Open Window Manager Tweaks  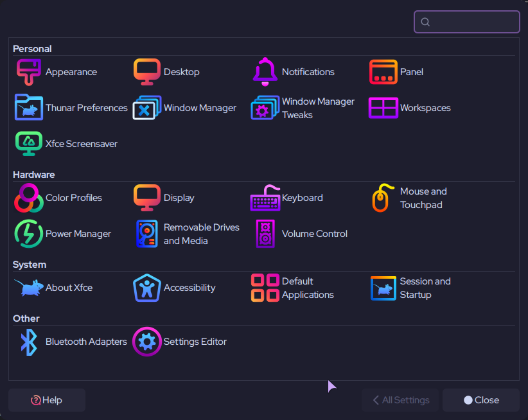point(265,108)
